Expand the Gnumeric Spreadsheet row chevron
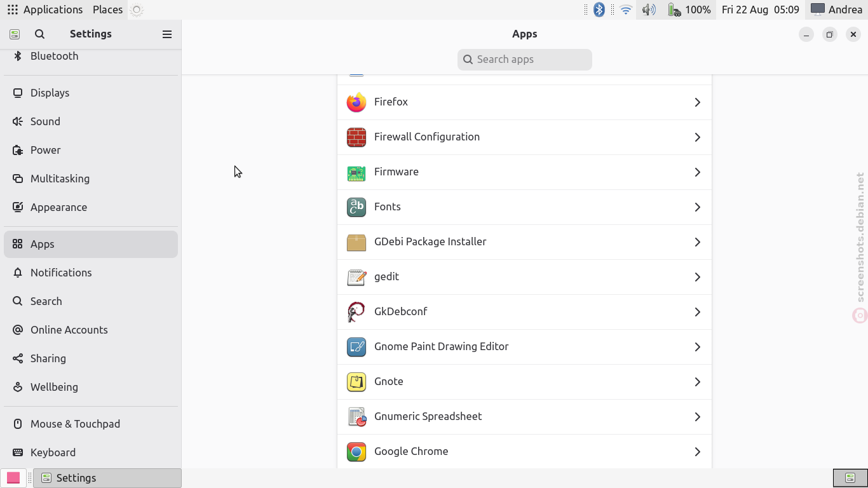 [697, 417]
